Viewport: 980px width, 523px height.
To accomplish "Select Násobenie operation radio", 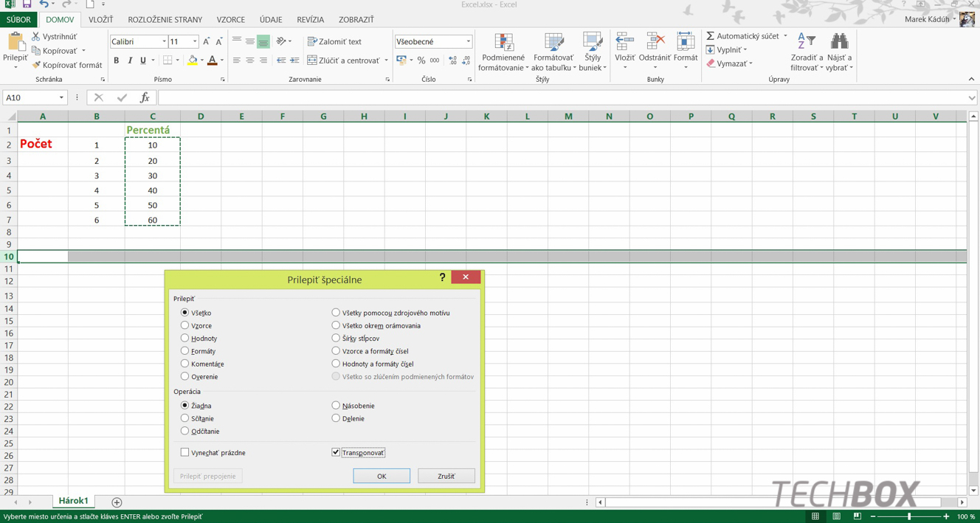I will pos(336,406).
